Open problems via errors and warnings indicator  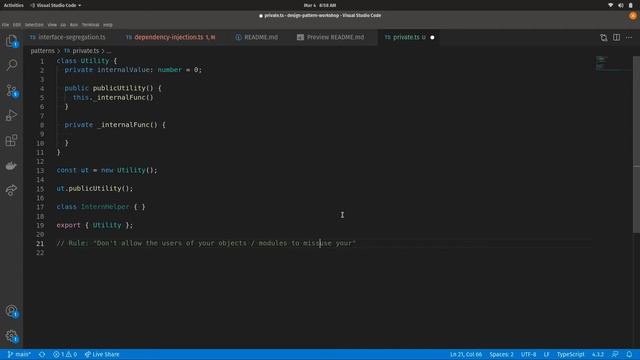click(x=65, y=354)
